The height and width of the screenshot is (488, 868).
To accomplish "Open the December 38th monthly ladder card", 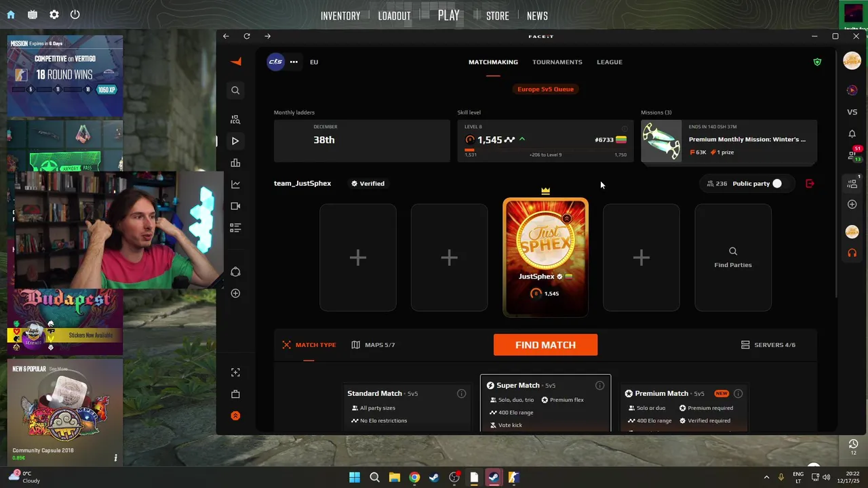I will click(362, 141).
